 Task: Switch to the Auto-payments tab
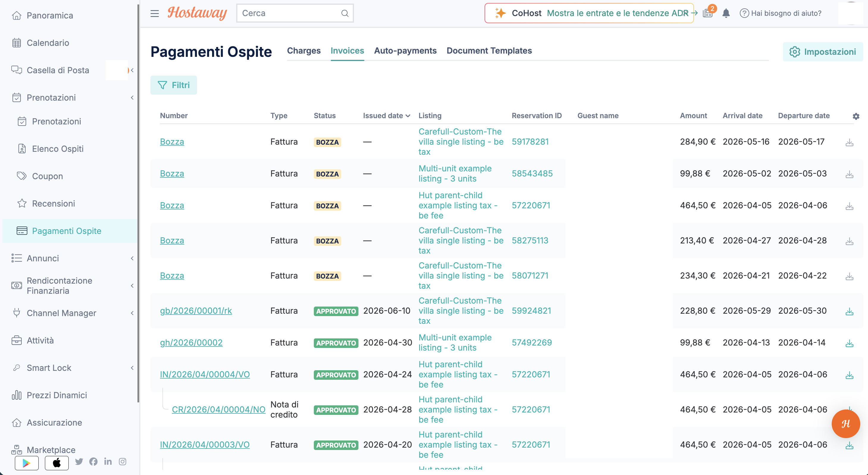(405, 51)
